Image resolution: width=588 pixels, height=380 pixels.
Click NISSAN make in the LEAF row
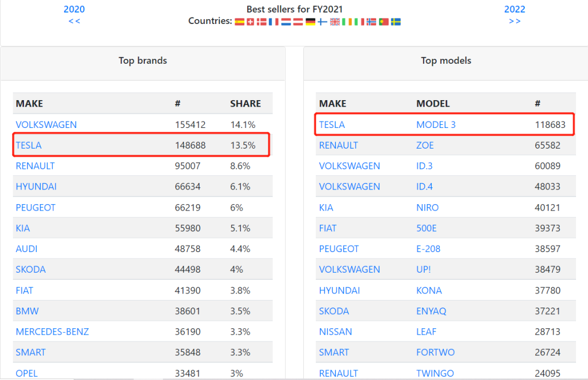coord(335,332)
